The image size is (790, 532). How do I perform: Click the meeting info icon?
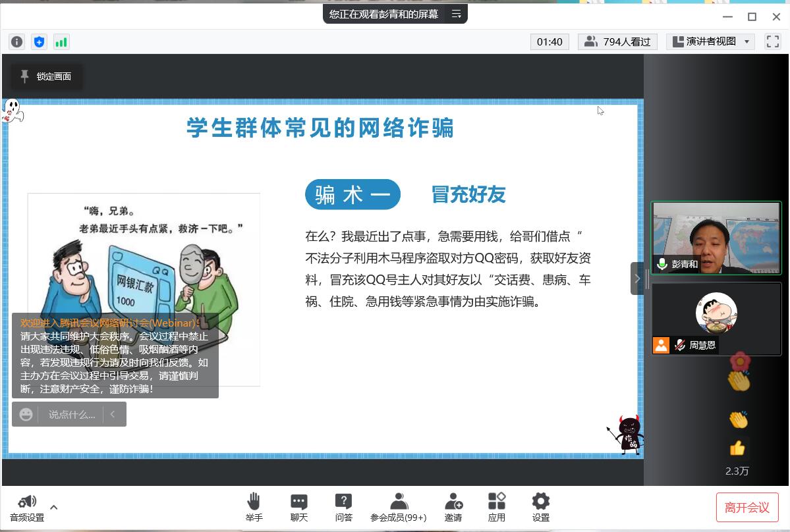(16, 42)
